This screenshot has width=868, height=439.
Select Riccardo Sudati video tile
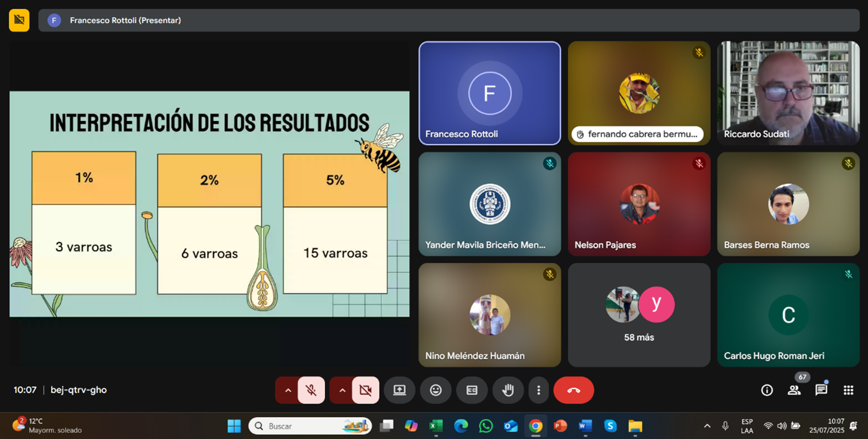point(788,93)
